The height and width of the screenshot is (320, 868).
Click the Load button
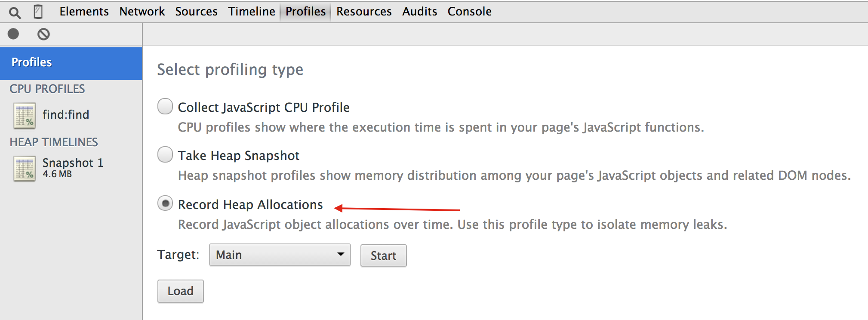180,291
